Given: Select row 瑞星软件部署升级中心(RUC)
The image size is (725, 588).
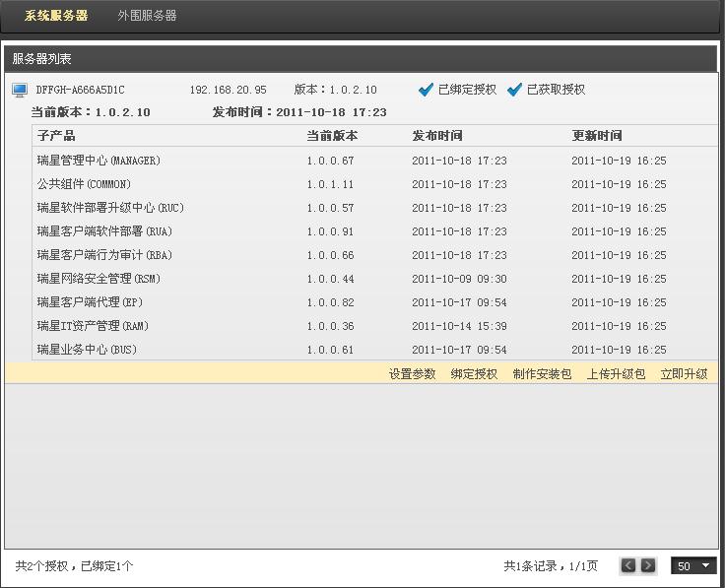Looking at the screenshot, I should [x=374, y=208].
